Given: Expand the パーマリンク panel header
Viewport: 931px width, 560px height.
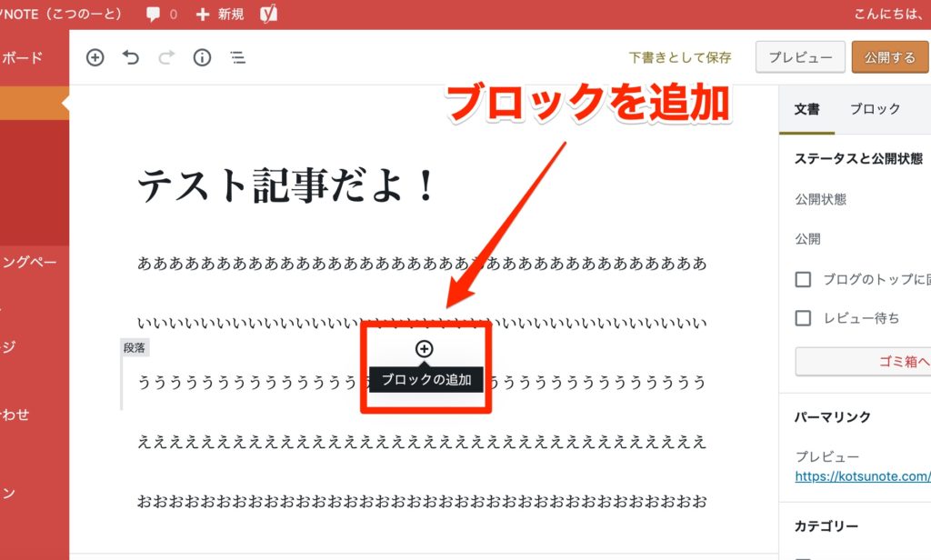Looking at the screenshot, I should click(833, 417).
